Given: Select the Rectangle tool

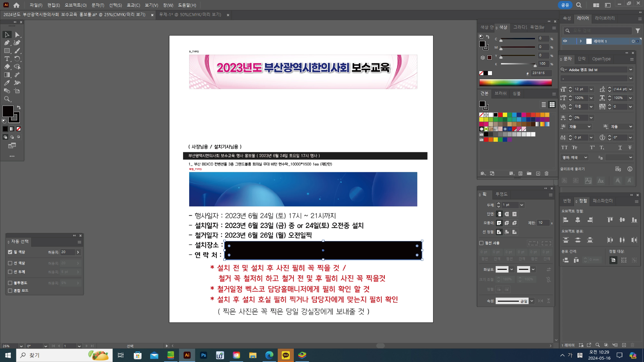Looking at the screenshot, I should (x=7, y=51).
